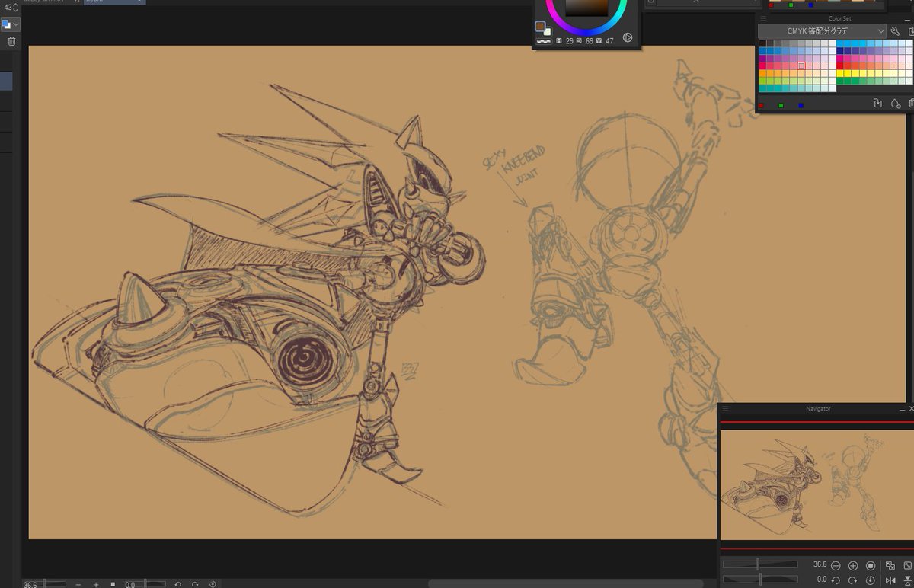Open the Navigator panel menu icon
Viewport: 914px width, 588px height.
pos(726,409)
